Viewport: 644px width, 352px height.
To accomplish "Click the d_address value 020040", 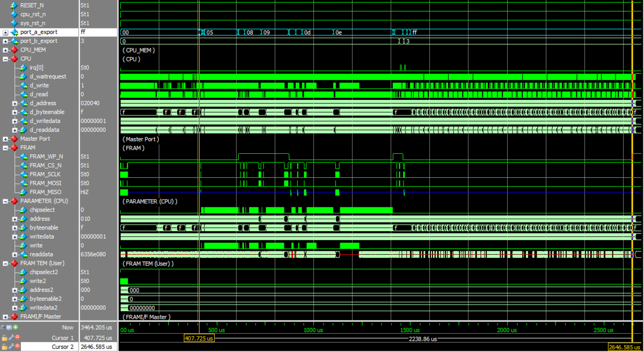I will click(x=90, y=103).
